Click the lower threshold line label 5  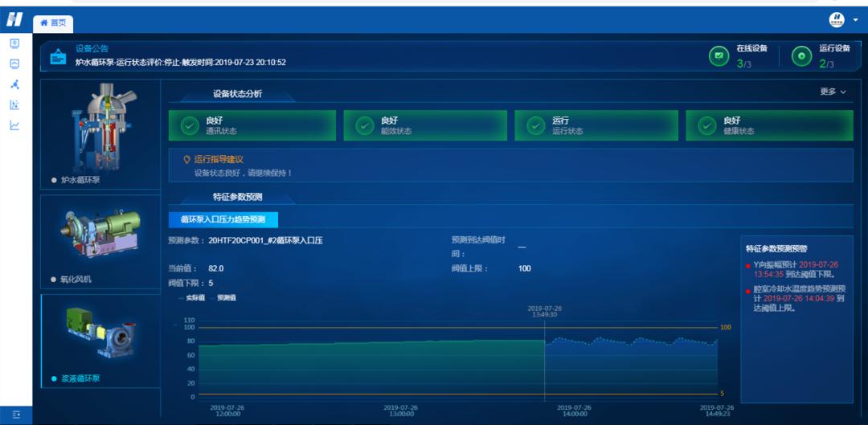(723, 394)
